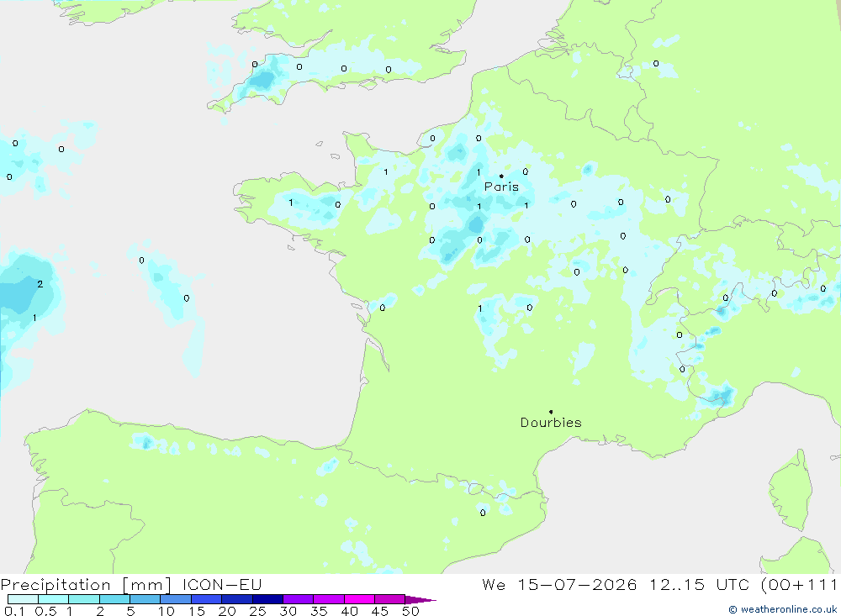Click the ICON-EU model label
Screen dimensions: 841x616
point(222,584)
